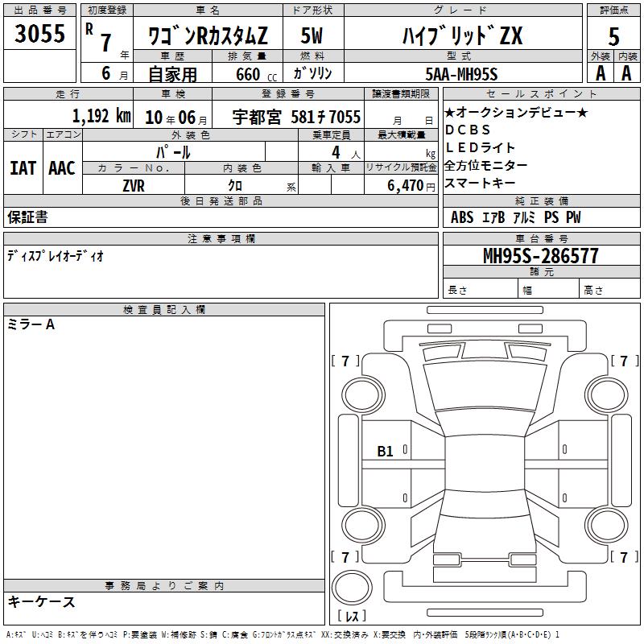This screenshot has width=644, height=644.
Task: Click the spare tire circle above レス label
Action: point(352,587)
